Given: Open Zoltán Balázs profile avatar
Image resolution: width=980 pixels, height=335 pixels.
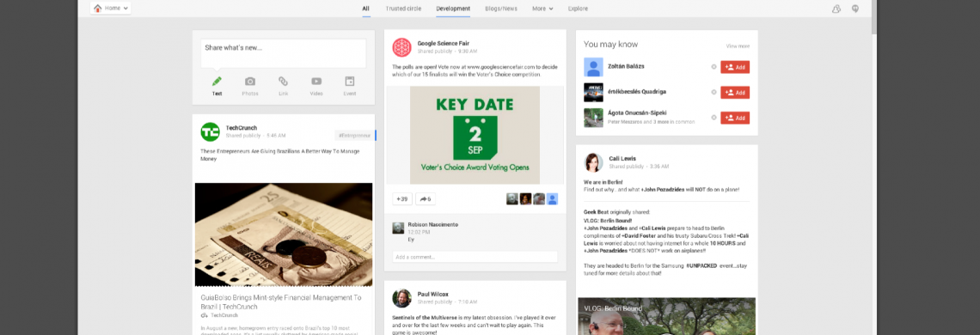Looking at the screenshot, I should [593, 67].
